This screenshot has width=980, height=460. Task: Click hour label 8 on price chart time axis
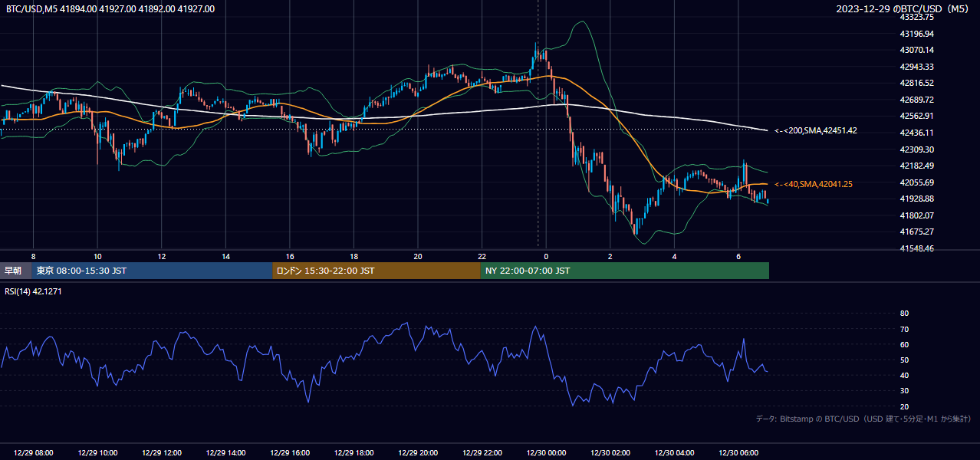coord(33,256)
